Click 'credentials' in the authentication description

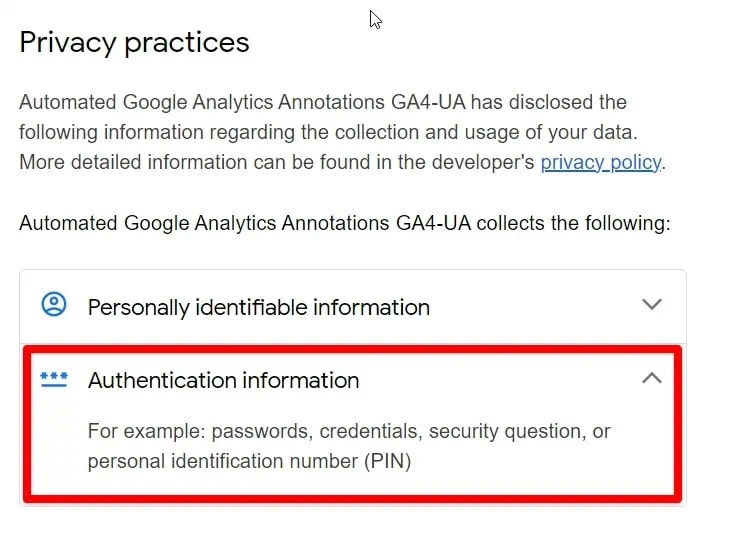(x=371, y=431)
